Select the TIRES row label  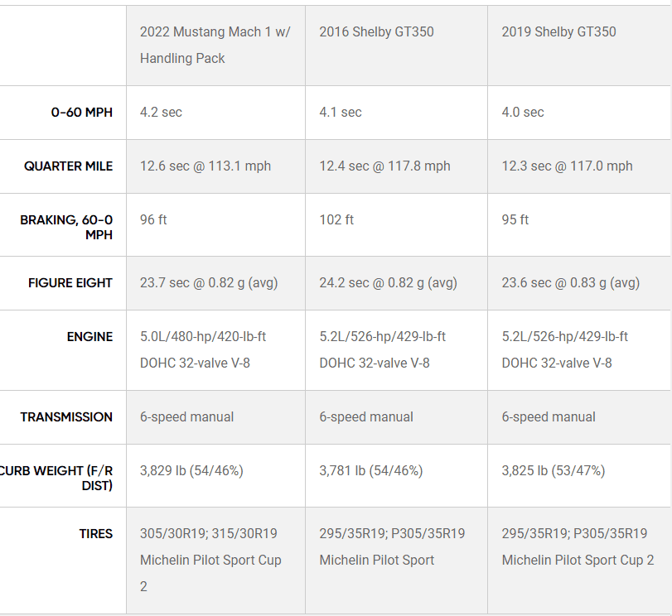click(95, 534)
